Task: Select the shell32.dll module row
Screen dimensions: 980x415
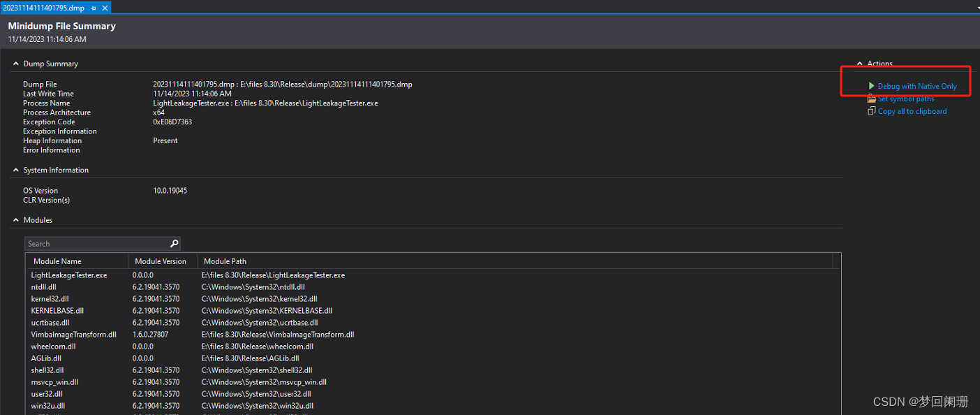Action: [x=433, y=370]
